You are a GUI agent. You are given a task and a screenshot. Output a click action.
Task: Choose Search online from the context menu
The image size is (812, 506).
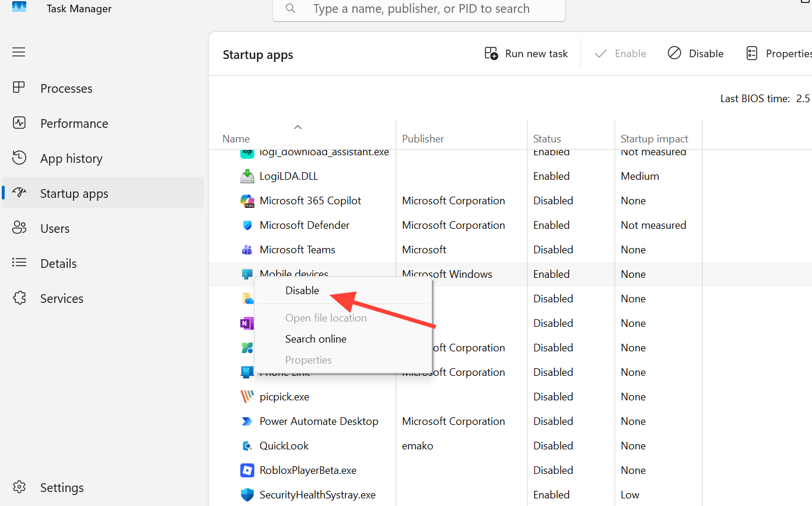316,339
